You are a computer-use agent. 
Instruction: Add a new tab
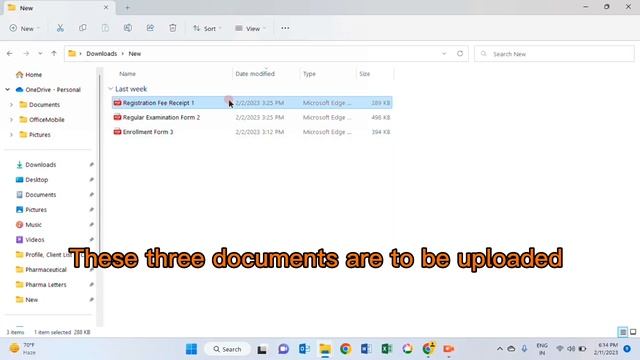click(127, 8)
